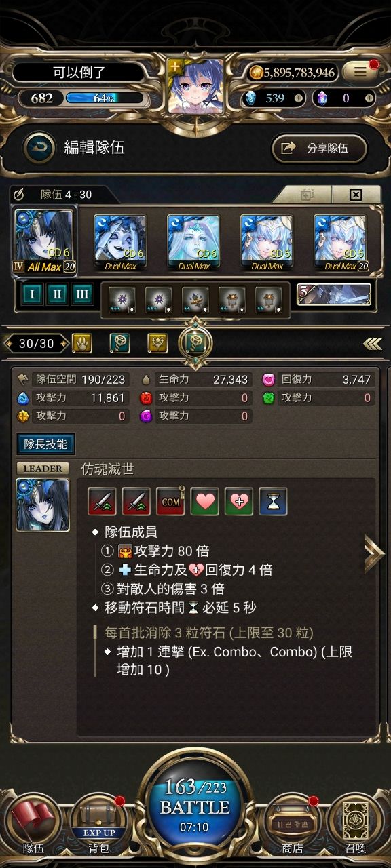Tap the red heart skill icon
Image resolution: width=391 pixels, height=868 pixels.
(x=204, y=501)
